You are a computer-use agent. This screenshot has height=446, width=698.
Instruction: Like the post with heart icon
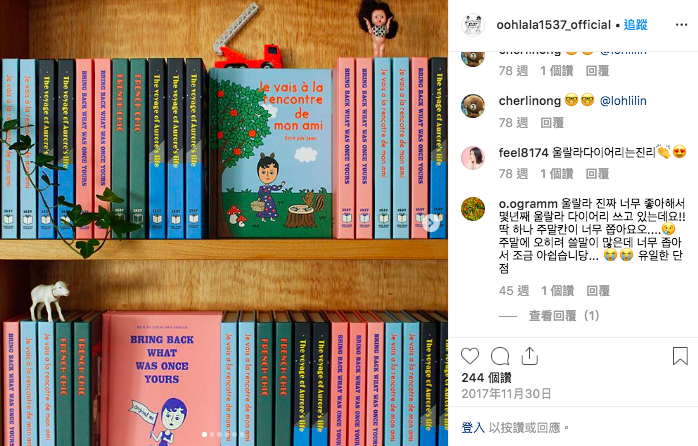(470, 356)
